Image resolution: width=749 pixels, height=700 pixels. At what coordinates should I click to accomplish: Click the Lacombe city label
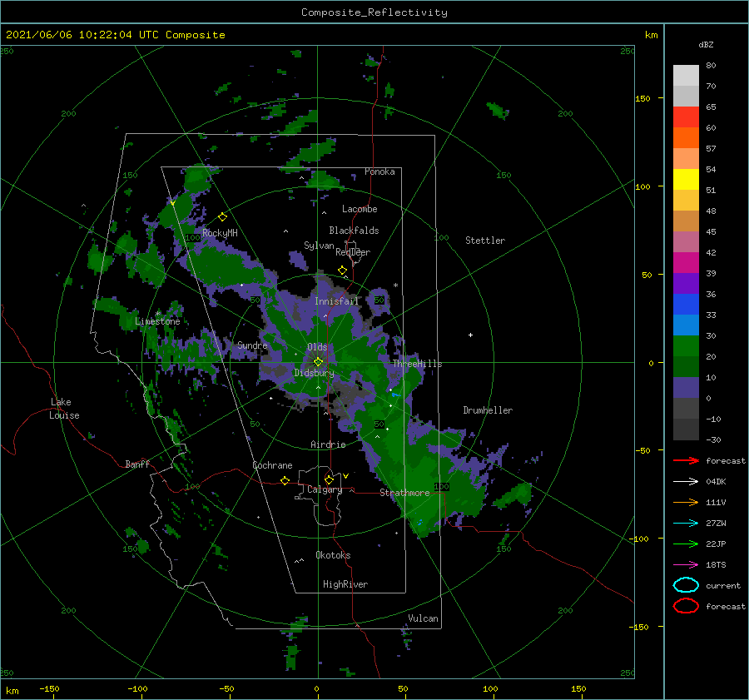pos(360,209)
